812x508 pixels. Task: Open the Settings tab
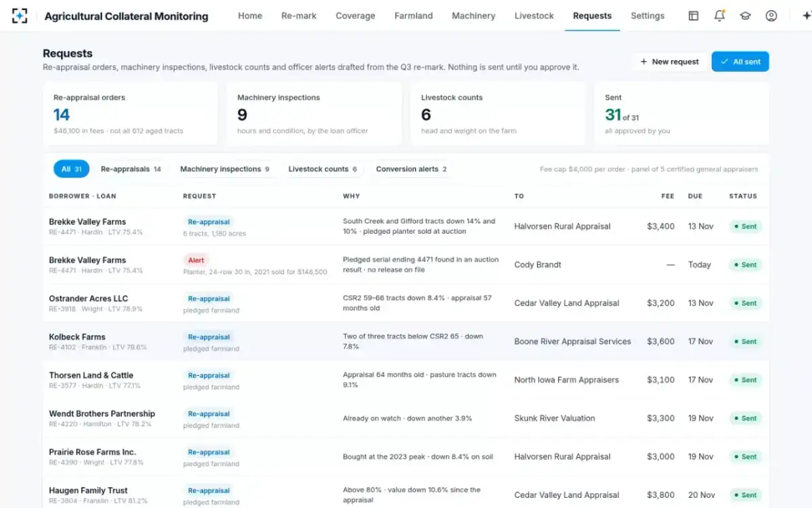[648, 16]
